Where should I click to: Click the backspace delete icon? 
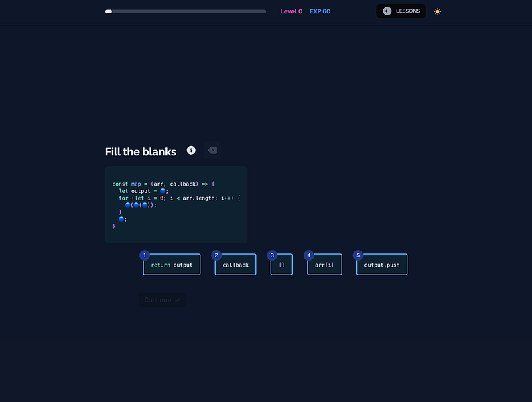tap(212, 150)
